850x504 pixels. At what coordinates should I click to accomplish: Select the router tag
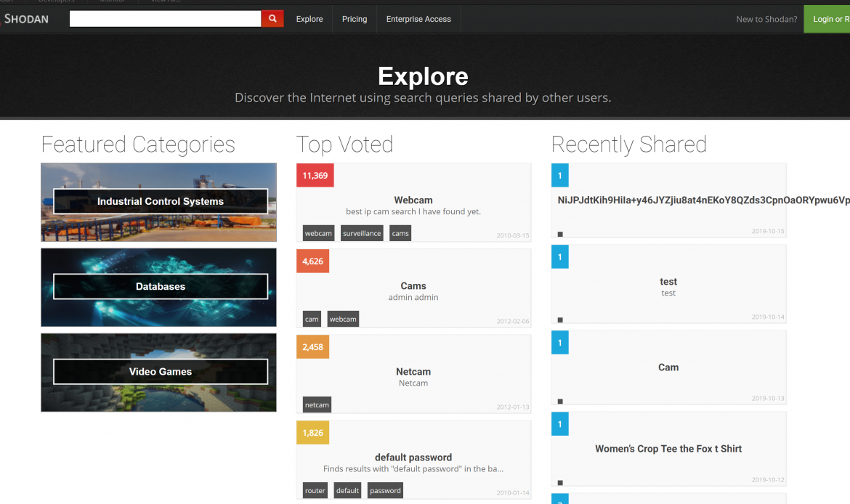click(315, 490)
